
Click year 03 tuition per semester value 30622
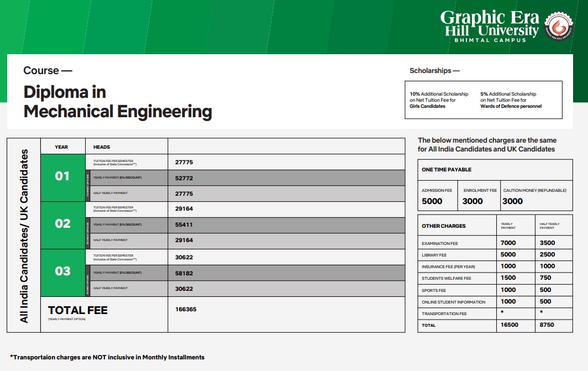(184, 257)
